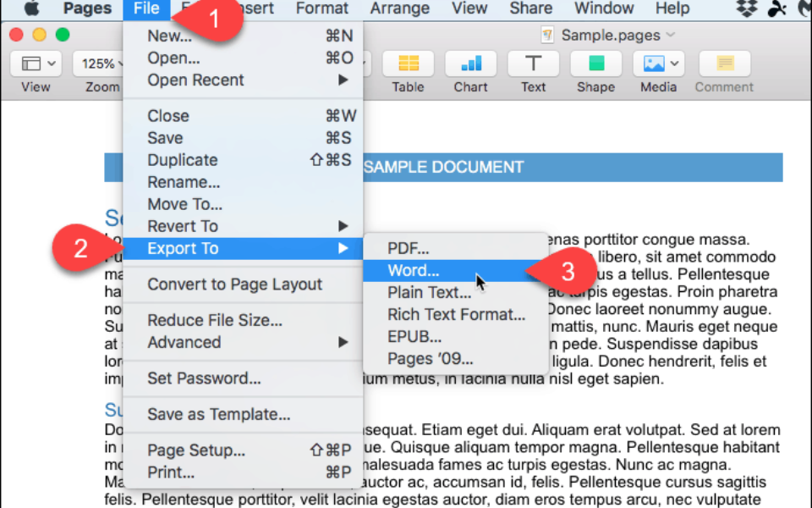
Task: Select Save in the File menu
Action: click(243, 138)
